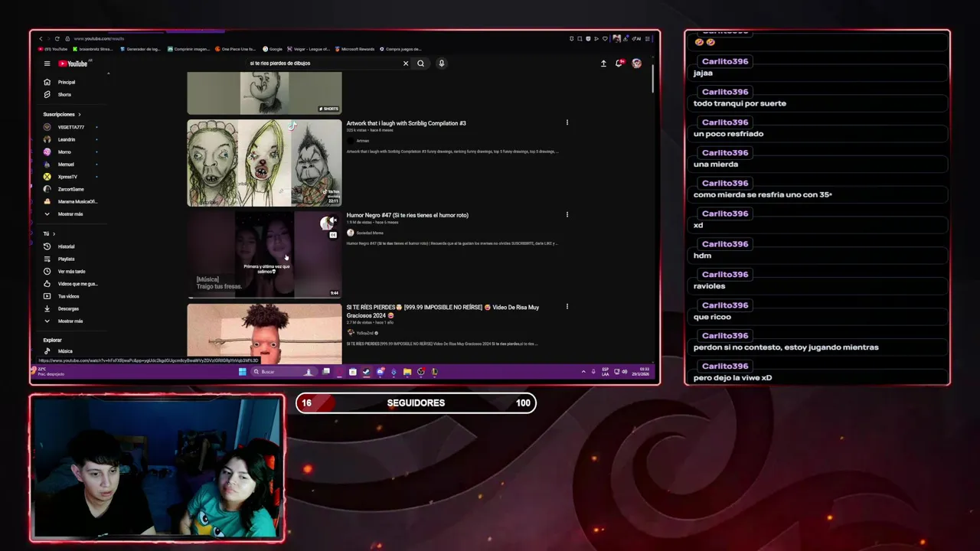The height and width of the screenshot is (551, 980).
Task: Open the YouTube account avatar menu
Action: pos(636,64)
